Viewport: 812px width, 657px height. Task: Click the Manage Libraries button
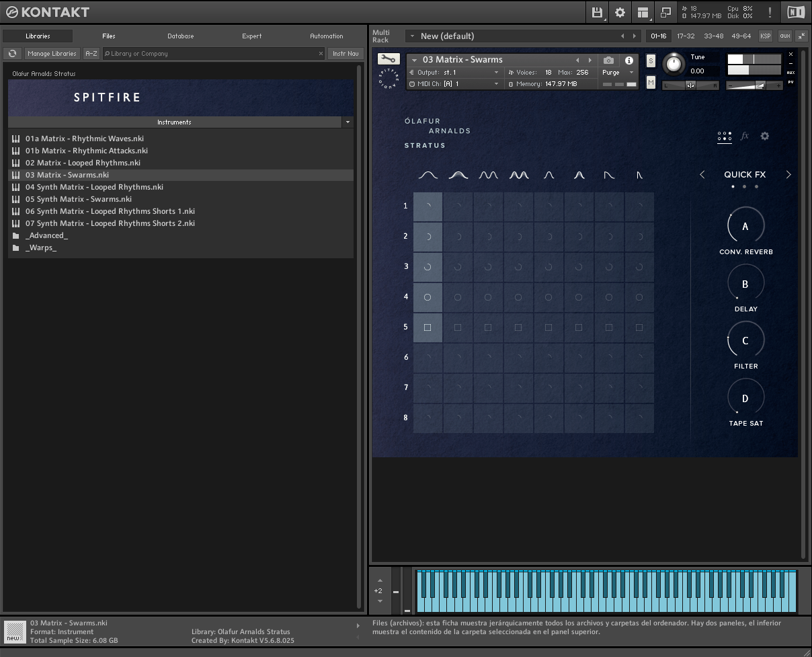coord(53,54)
